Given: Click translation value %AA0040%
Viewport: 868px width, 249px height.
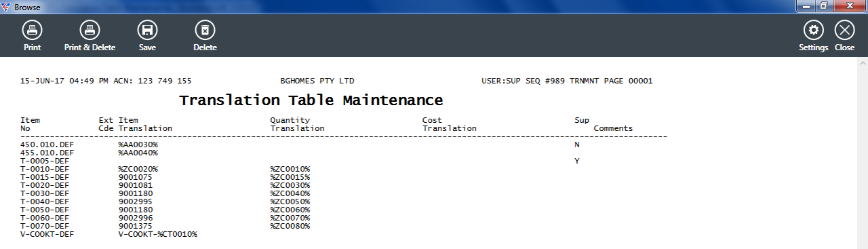Looking at the screenshot, I should coord(138,153).
